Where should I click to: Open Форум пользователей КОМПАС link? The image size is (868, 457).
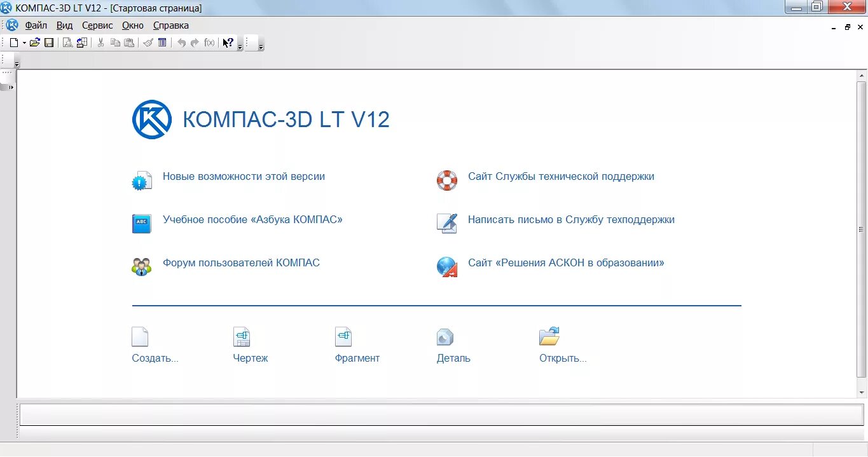tap(241, 263)
